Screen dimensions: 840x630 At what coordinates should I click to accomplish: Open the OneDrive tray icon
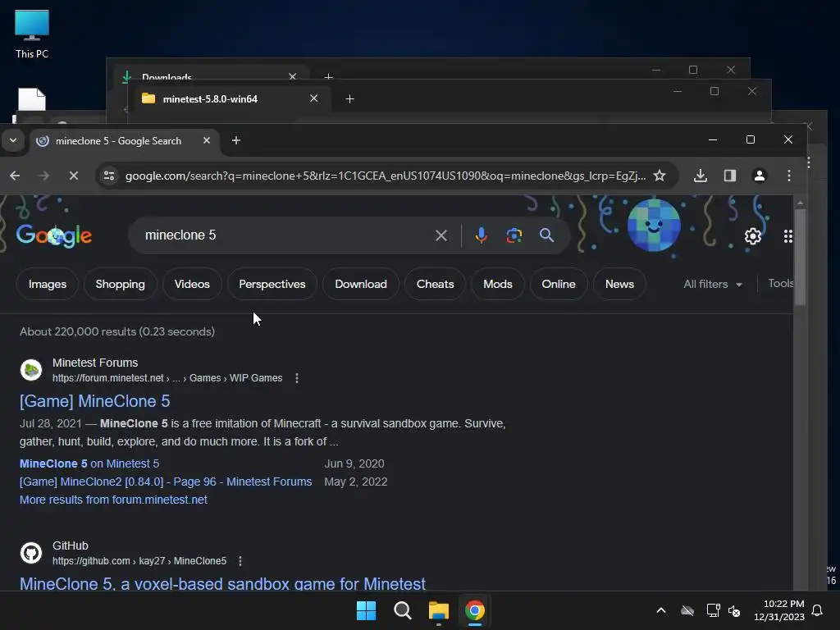pyautogui.click(x=687, y=610)
